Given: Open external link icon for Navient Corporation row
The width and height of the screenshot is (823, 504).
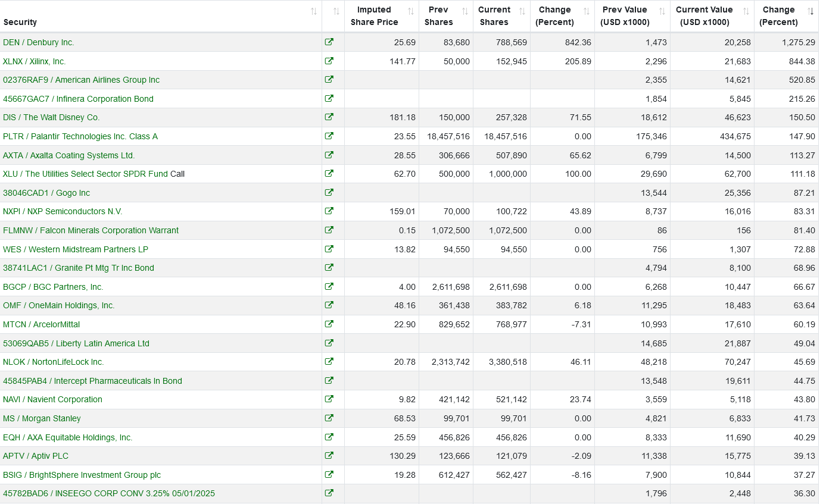Looking at the screenshot, I should click(329, 399).
